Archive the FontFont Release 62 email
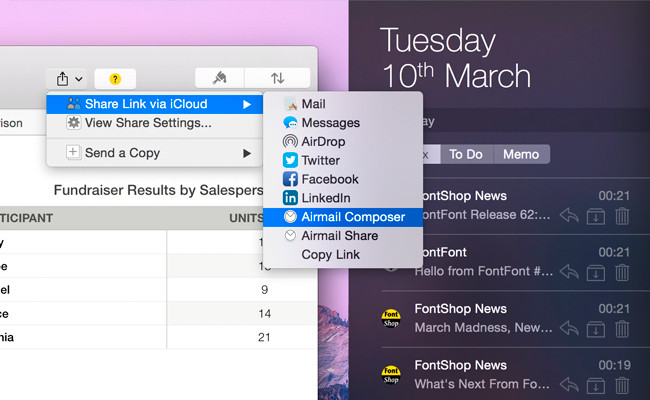650x400 pixels. (596, 216)
